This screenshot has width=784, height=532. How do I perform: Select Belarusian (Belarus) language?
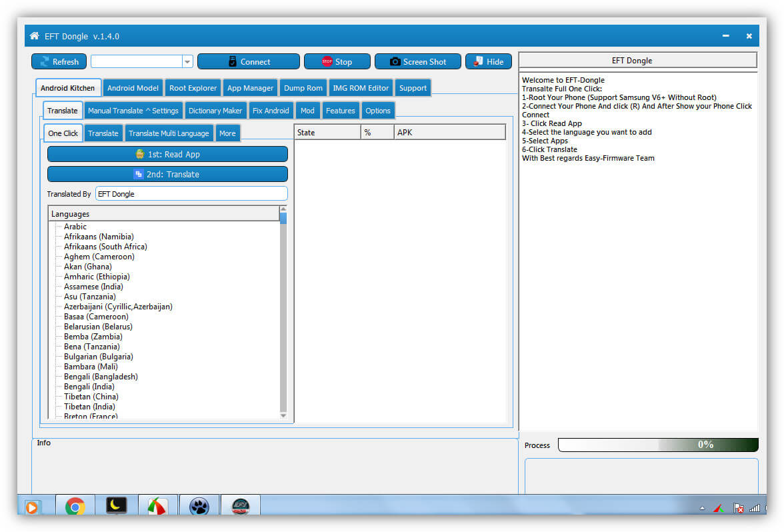coord(98,327)
